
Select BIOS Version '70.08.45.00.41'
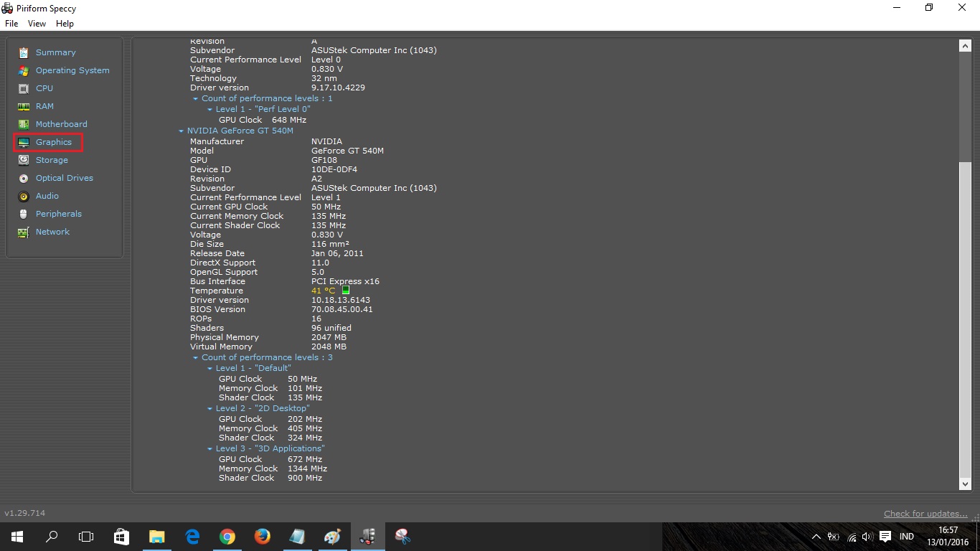coord(342,309)
